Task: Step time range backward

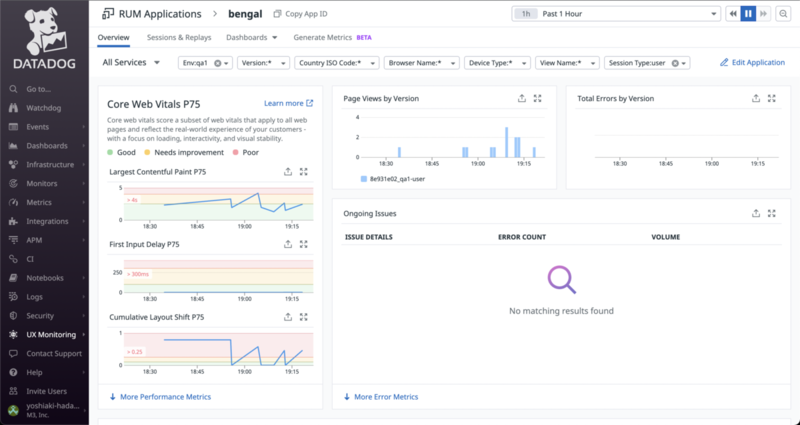Action: pos(733,14)
